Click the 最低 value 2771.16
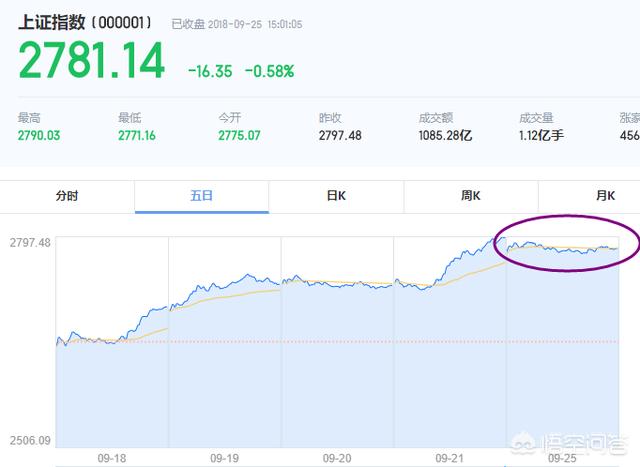Viewport: 640px width, 467px height. coord(137,136)
